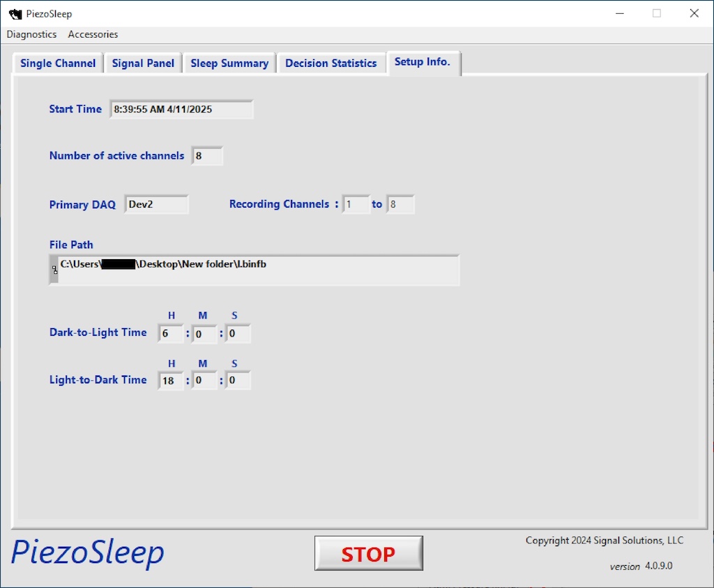Edit the Dark-to-Light Time hours field
Screen dimensions: 714x588
coord(171,334)
